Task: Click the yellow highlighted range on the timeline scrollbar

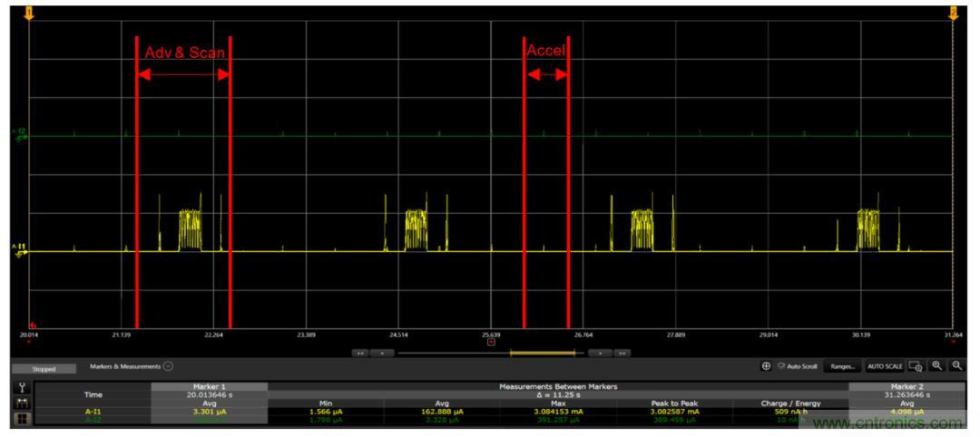Action: (x=541, y=353)
